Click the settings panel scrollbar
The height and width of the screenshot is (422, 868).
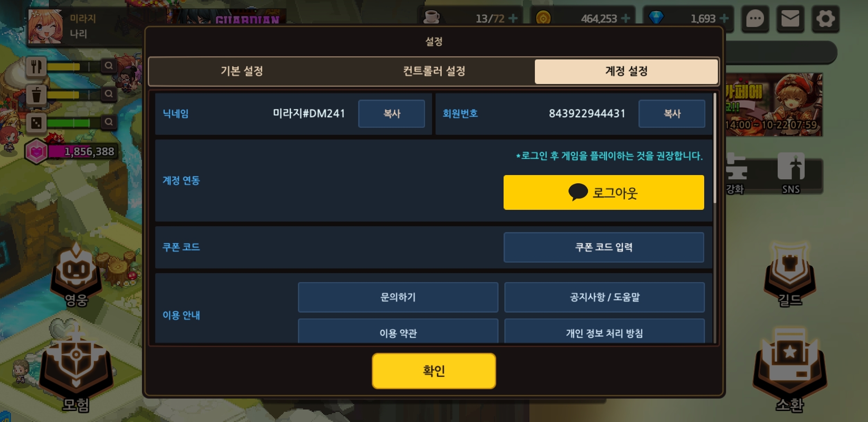pos(715,148)
